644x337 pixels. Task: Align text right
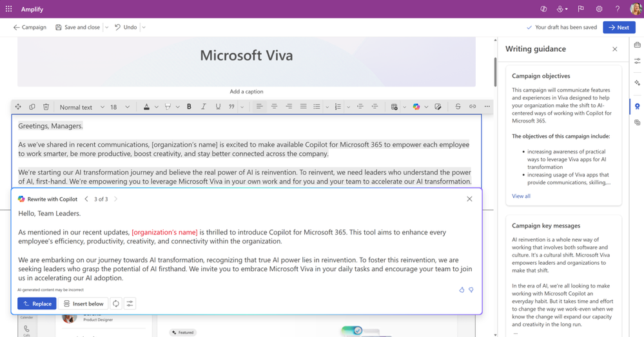[289, 107]
